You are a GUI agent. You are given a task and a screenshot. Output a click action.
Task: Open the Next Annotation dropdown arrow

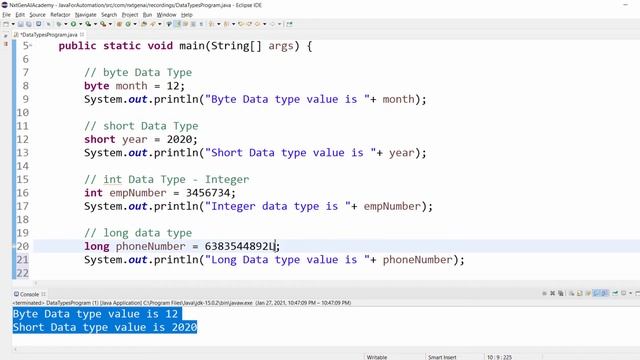[218, 24]
